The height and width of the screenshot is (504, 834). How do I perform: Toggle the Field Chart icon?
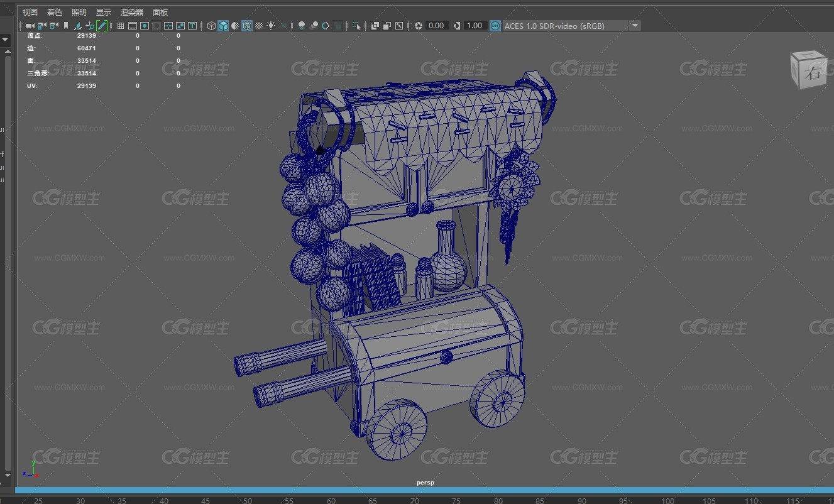pyautogui.click(x=168, y=26)
